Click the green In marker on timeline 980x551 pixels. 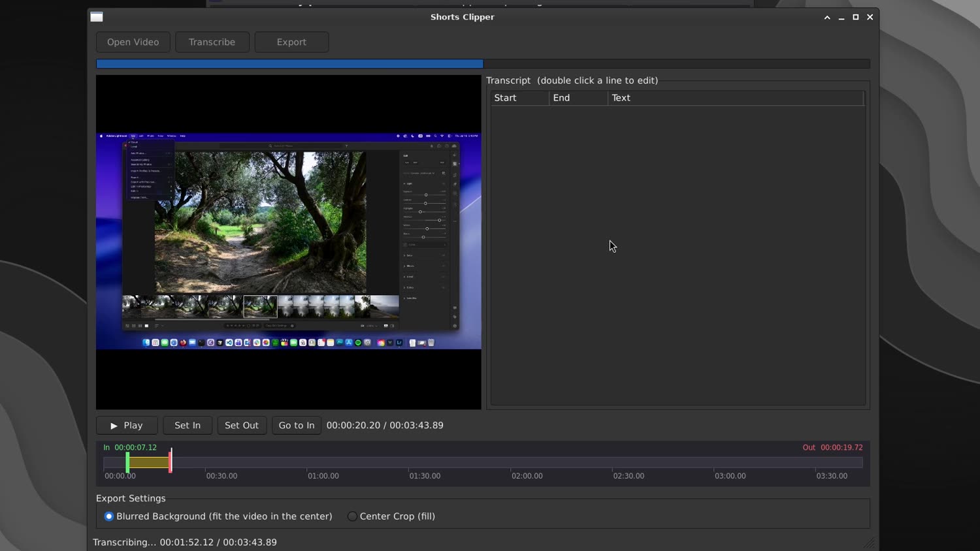[127, 462]
